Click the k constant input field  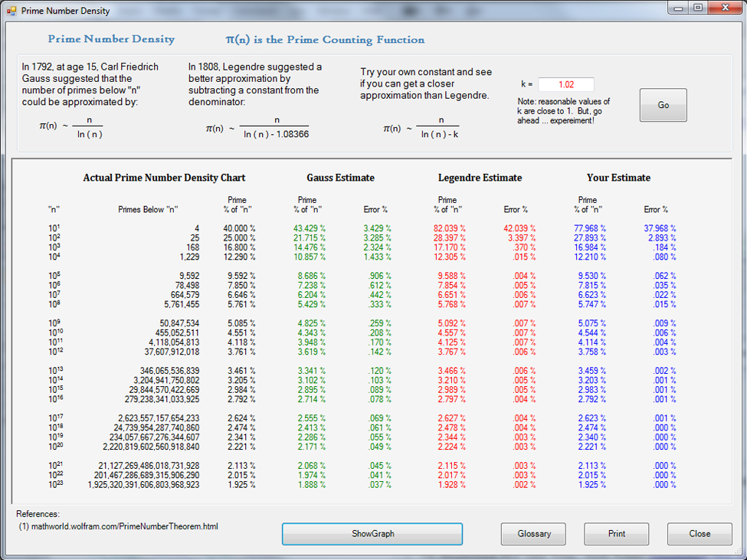click(x=565, y=85)
